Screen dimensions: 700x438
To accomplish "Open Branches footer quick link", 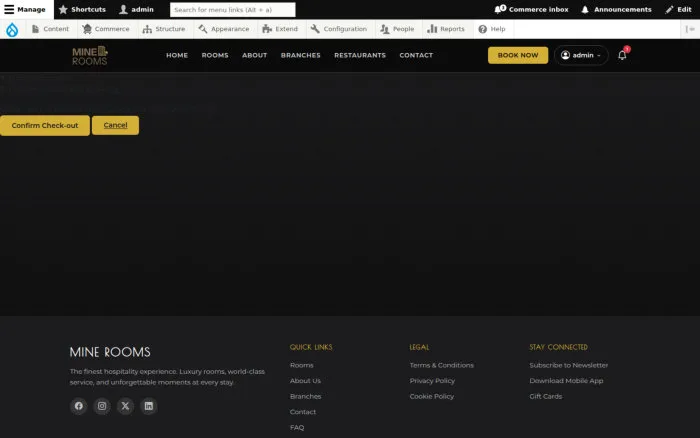I will [305, 396].
